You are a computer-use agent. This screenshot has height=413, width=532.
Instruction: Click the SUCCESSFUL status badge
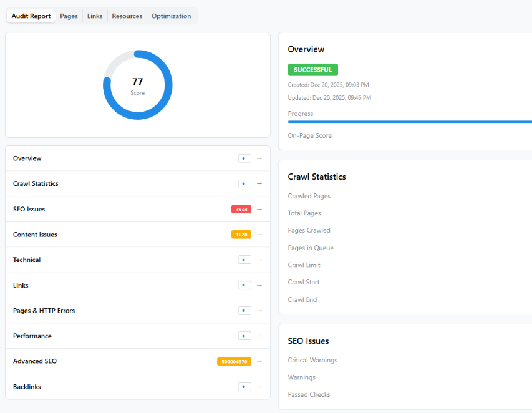coord(312,69)
